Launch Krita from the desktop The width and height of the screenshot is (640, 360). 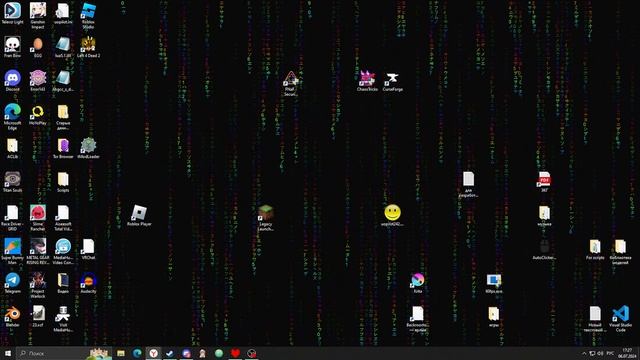418,282
